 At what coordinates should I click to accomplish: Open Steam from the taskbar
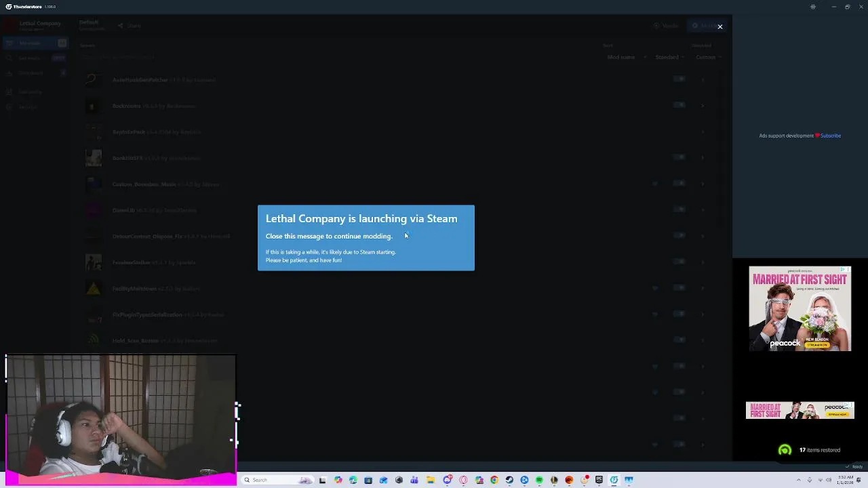pyautogui.click(x=509, y=480)
